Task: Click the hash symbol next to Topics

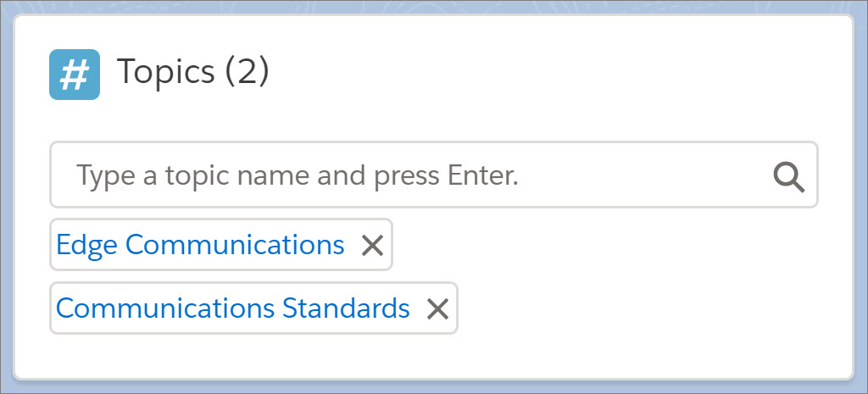Action: [x=75, y=75]
